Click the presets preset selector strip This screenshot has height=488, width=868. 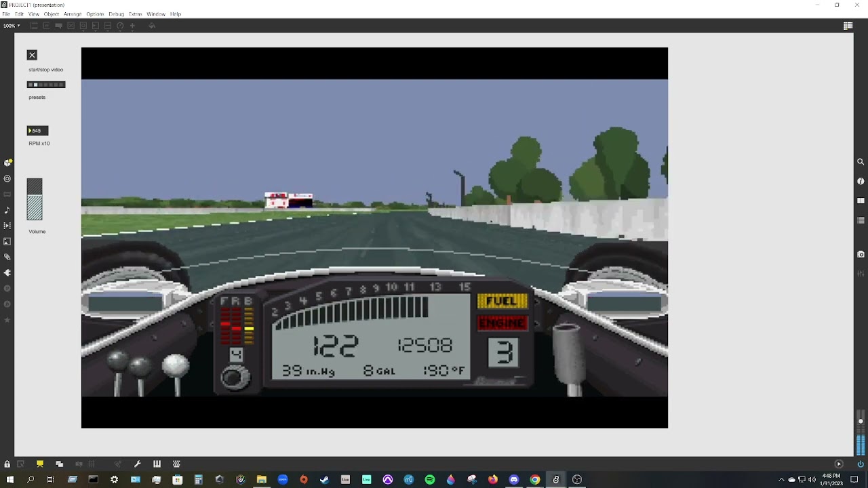pyautogui.click(x=46, y=85)
